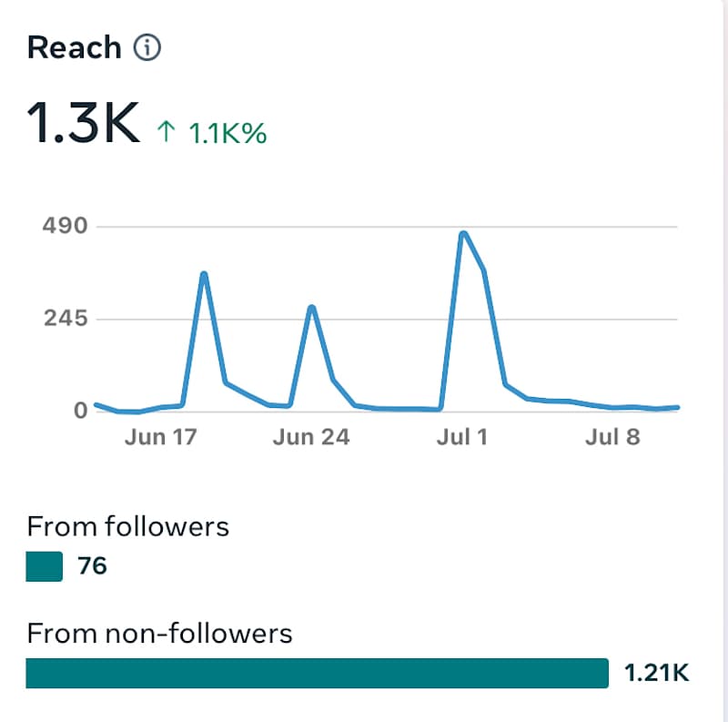The height and width of the screenshot is (722, 728).
Task: Click the Jun 24 axis label
Action: 311,437
